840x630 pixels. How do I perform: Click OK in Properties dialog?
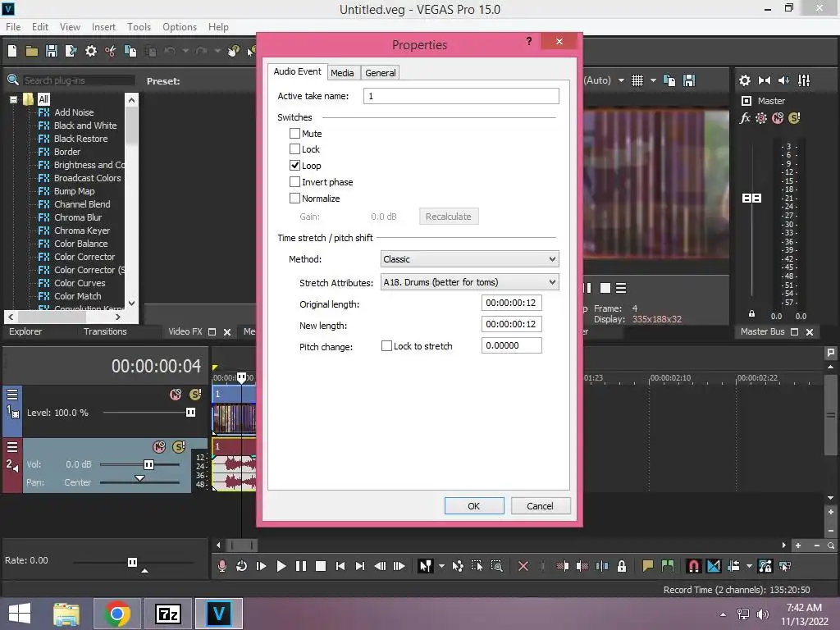coord(474,505)
